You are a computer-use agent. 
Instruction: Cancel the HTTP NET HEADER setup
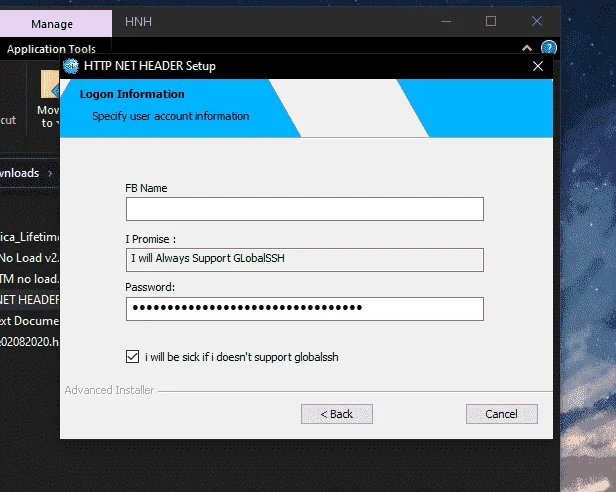click(x=502, y=414)
